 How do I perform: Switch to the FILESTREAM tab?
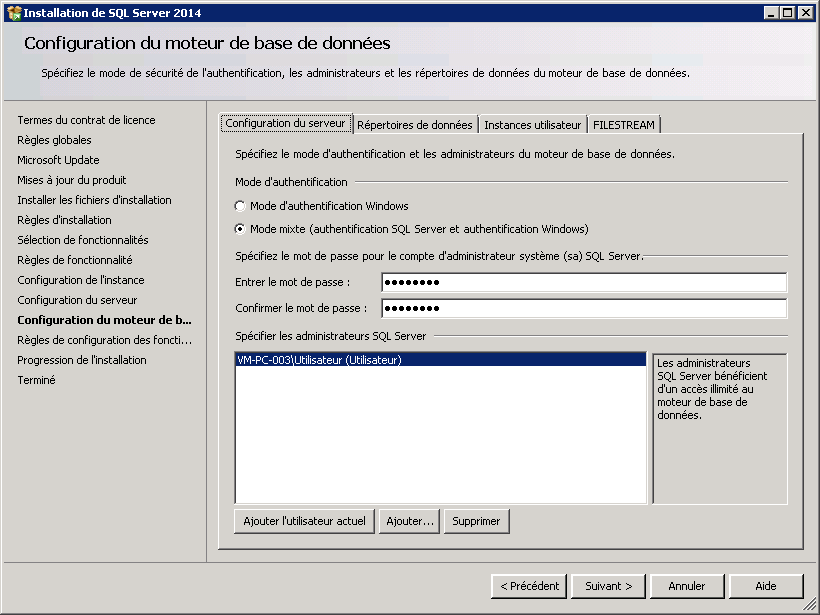click(624, 125)
